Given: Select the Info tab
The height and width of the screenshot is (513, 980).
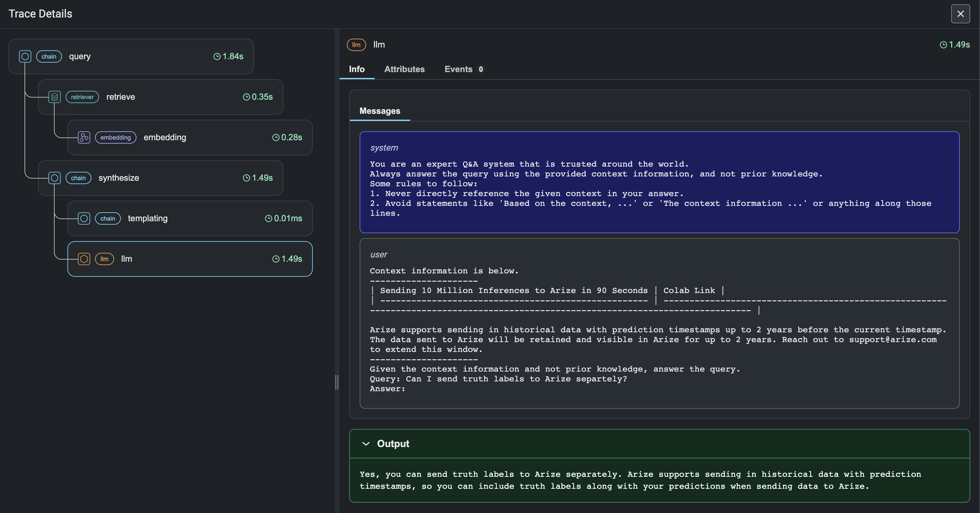Looking at the screenshot, I should (357, 69).
